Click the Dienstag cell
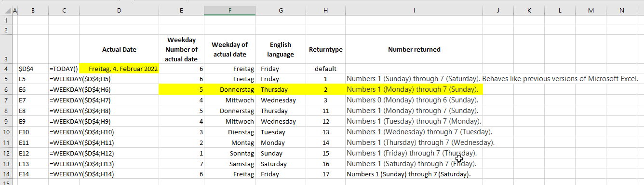 click(x=229, y=132)
